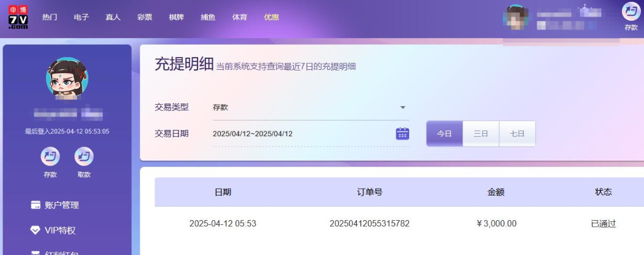Screen dimensions: 644x255
Task: Open the 热门 navigation menu
Action: pyautogui.click(x=50, y=17)
